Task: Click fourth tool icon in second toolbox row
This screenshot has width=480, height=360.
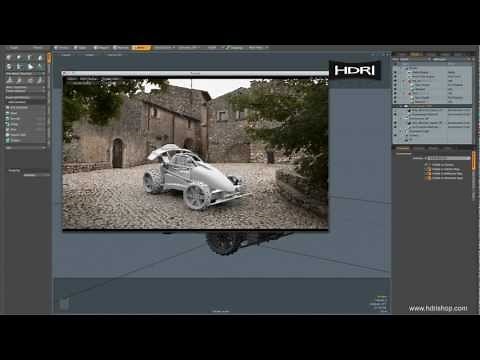Action: click(x=40, y=67)
